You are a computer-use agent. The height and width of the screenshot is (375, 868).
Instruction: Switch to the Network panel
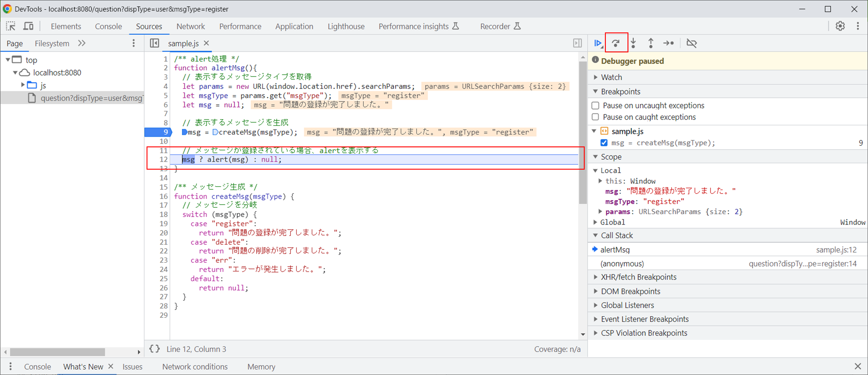click(x=191, y=26)
